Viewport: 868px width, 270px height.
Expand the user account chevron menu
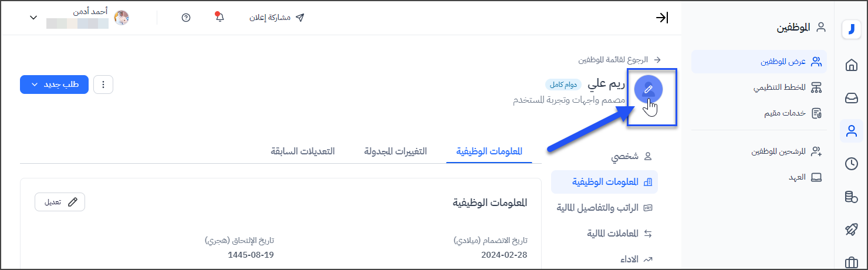(x=33, y=18)
